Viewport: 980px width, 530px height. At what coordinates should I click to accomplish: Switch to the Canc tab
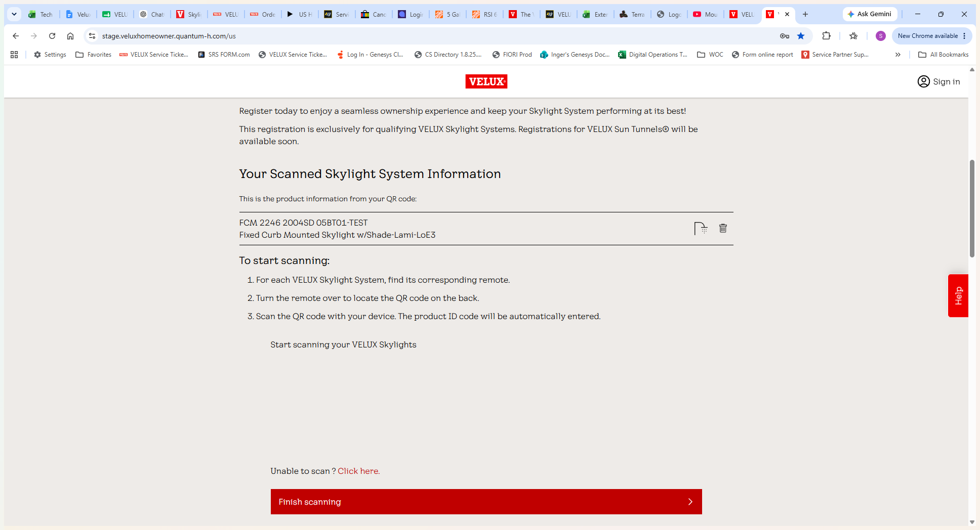coord(374,14)
